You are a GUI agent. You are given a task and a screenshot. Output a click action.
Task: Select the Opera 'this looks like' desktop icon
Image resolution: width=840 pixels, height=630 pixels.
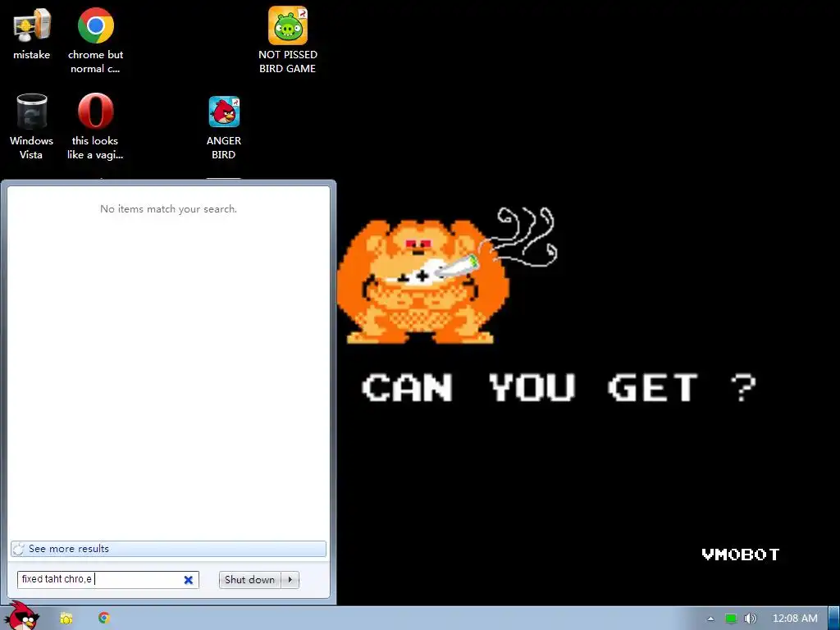pyautogui.click(x=95, y=126)
